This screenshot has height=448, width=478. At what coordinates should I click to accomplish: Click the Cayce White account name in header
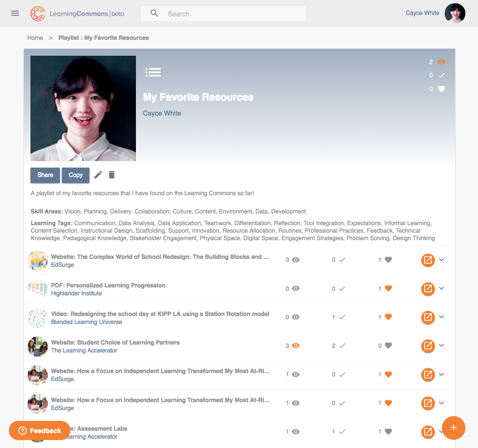422,13
